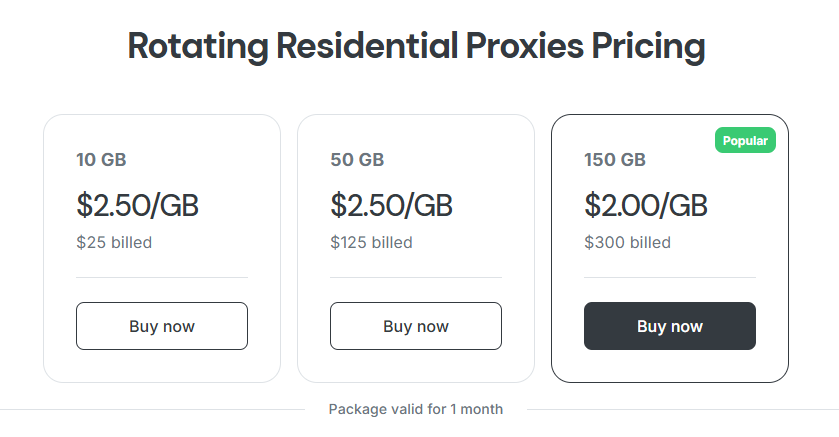Screen dimensions: 839x437
Task: Click the divider line in the 10 GB card
Action: pos(162,277)
